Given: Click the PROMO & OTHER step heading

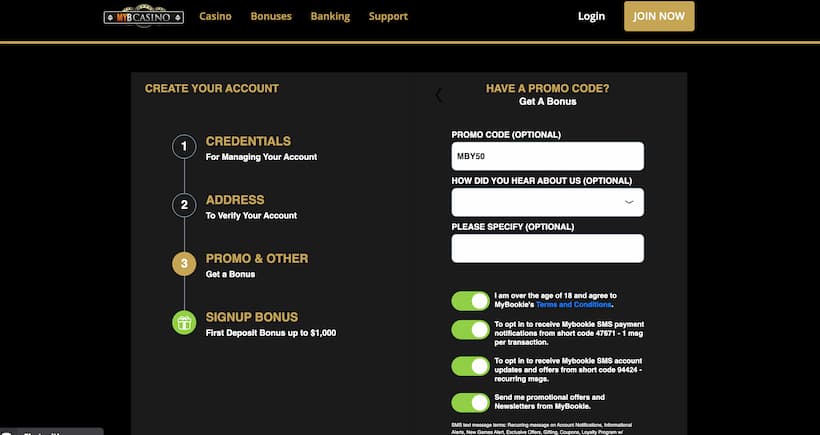Looking at the screenshot, I should click(x=257, y=258).
